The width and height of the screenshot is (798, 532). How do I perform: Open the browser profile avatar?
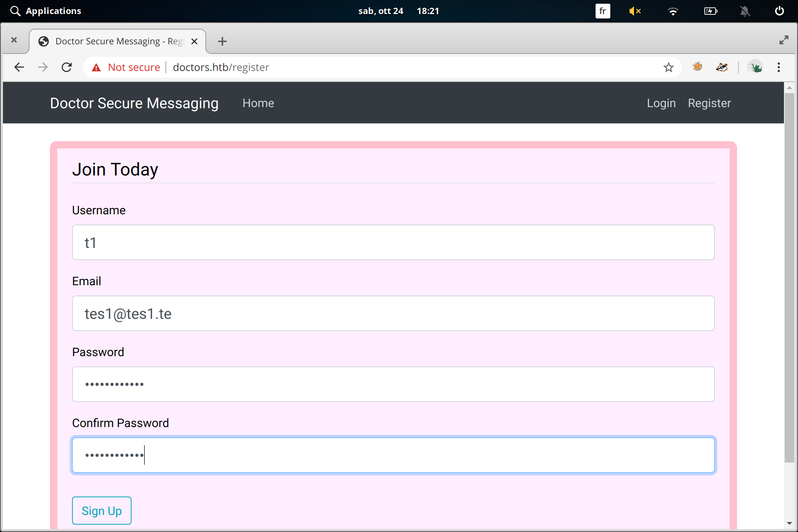coord(756,67)
